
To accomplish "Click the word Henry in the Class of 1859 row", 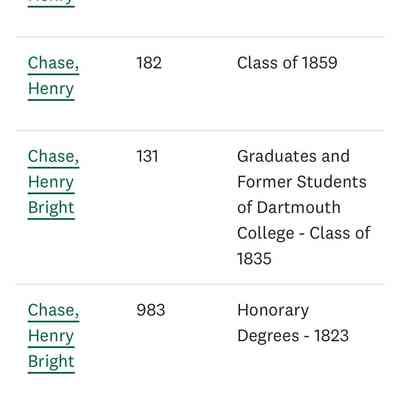I will (x=51, y=89).
